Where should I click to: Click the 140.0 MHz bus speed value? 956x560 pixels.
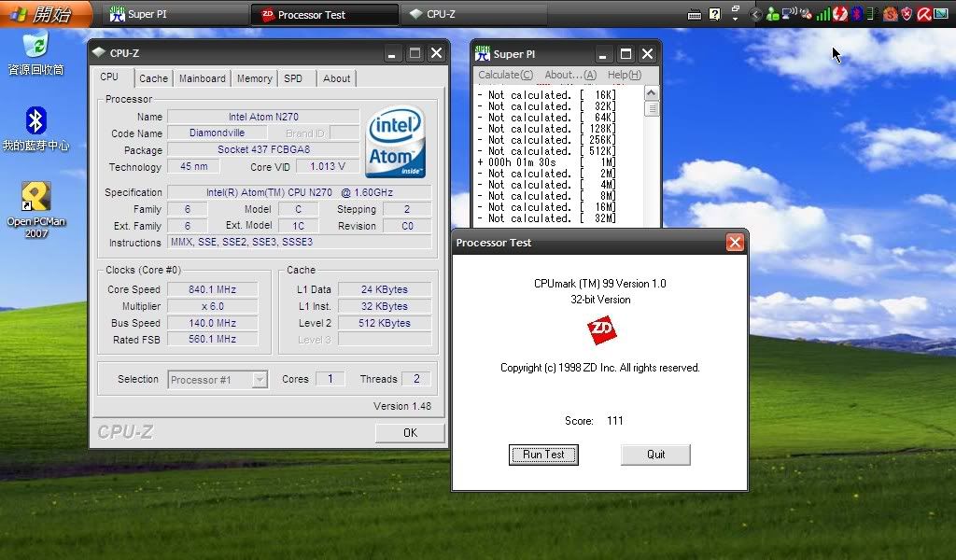(212, 323)
